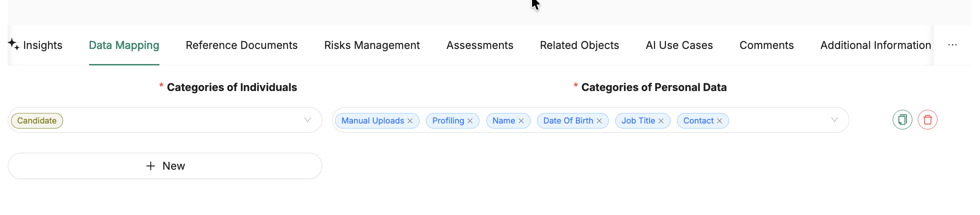This screenshot has height=215, width=980.
Task: Remove the Name tag
Action: (x=521, y=121)
